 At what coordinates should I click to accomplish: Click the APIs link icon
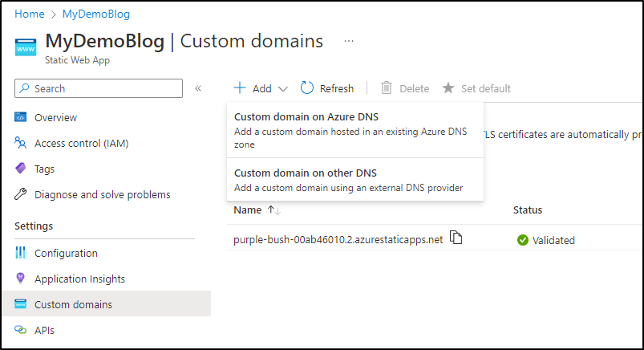tap(21, 330)
